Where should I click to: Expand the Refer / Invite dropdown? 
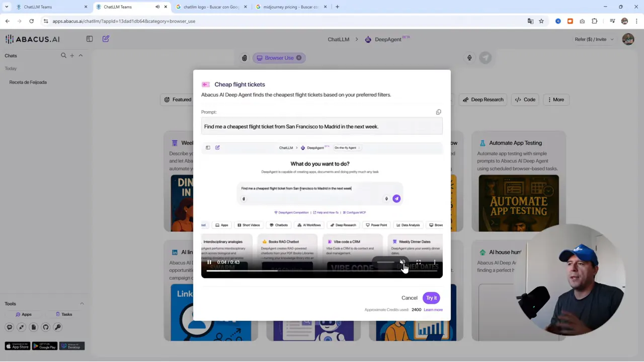pos(594,39)
